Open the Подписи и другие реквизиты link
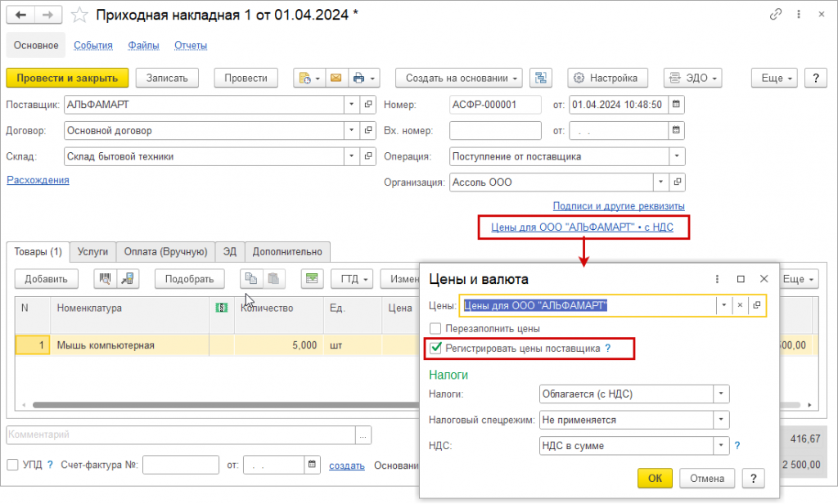This screenshot has width=838, height=504. [x=619, y=205]
